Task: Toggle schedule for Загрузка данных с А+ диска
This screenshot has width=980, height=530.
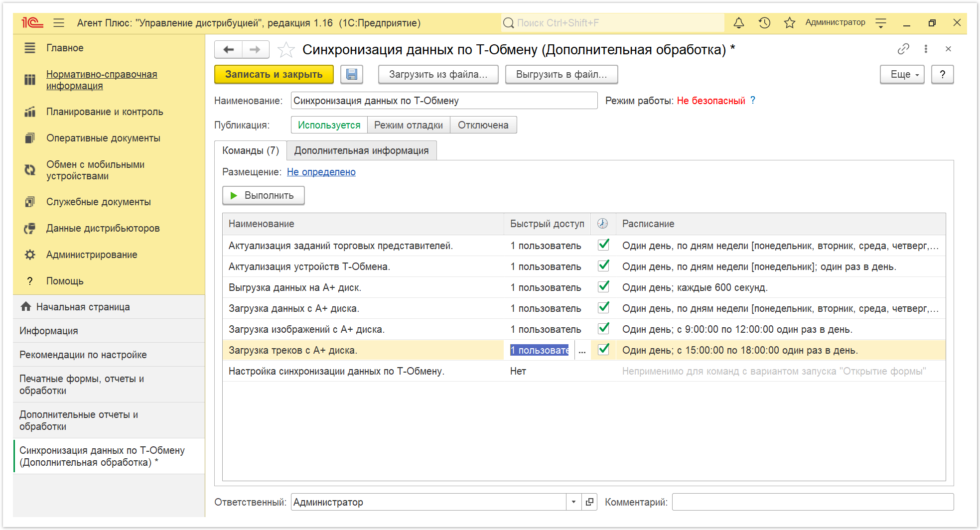Action: pos(603,307)
